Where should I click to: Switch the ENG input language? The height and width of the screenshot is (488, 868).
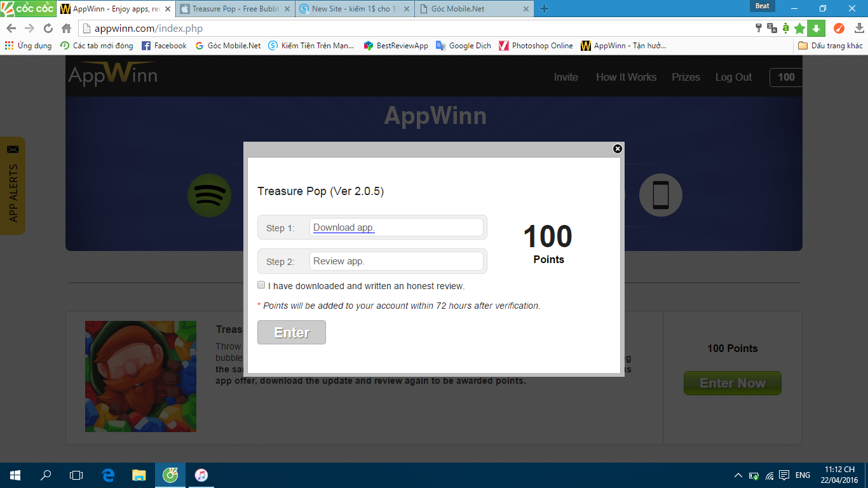click(x=803, y=475)
